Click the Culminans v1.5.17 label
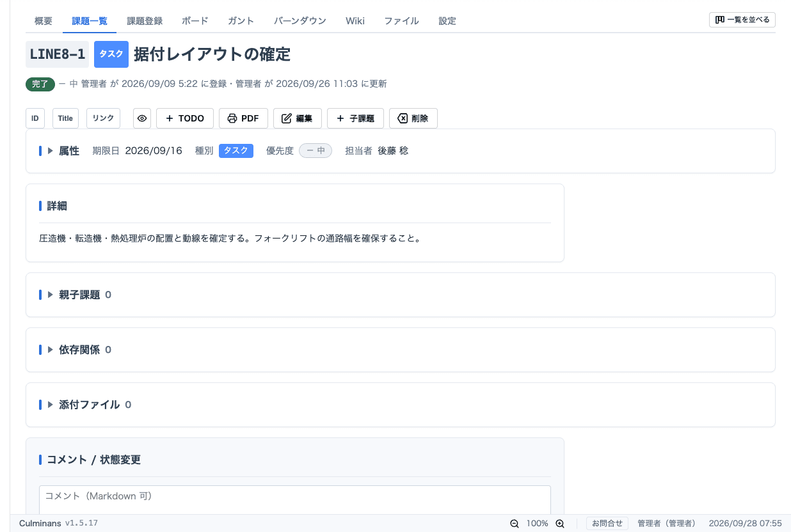The width and height of the screenshot is (791, 532). click(58, 523)
